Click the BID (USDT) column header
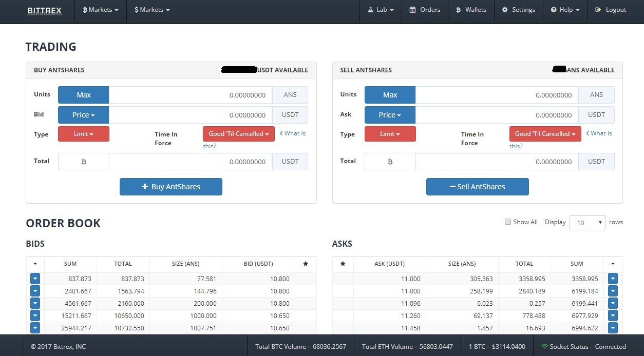The height and width of the screenshot is (356, 644). tap(258, 264)
